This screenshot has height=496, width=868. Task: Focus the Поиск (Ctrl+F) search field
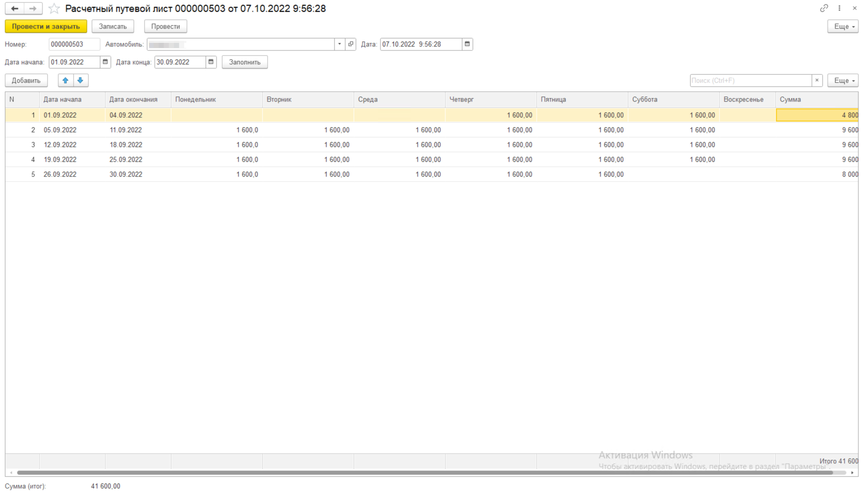750,81
